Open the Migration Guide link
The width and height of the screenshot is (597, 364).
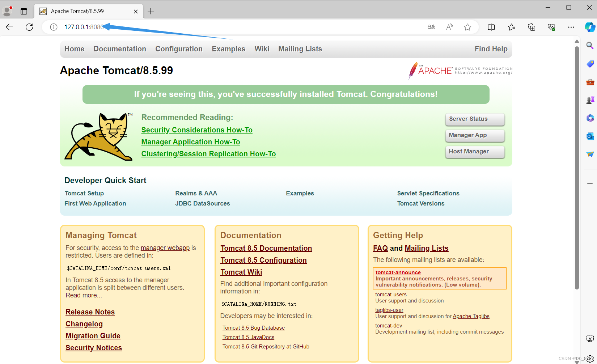coord(93,336)
